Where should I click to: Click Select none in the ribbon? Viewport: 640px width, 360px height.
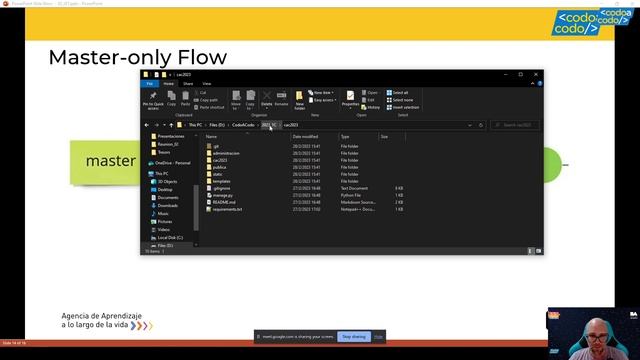click(x=400, y=100)
